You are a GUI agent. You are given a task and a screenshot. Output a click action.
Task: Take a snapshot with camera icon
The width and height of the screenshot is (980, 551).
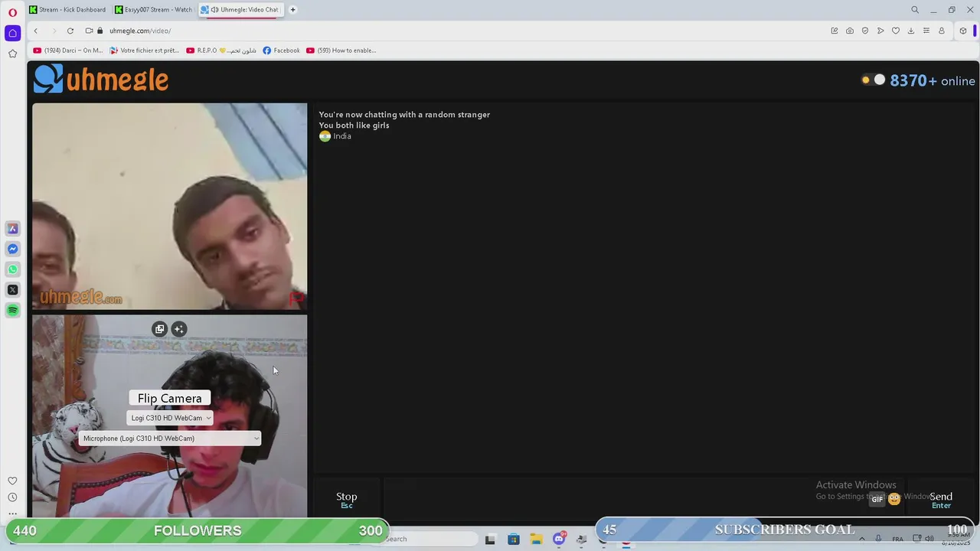pyautogui.click(x=850, y=31)
